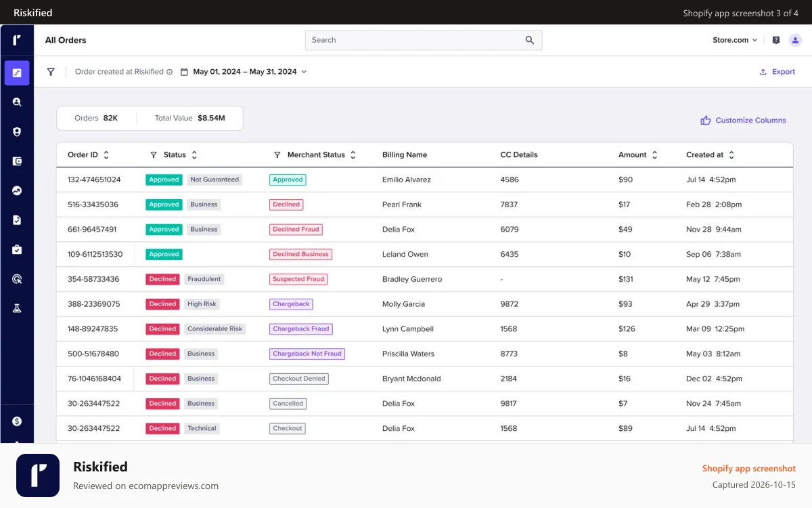812x508 pixels.
Task: Click in the Search input field
Action: (424, 40)
